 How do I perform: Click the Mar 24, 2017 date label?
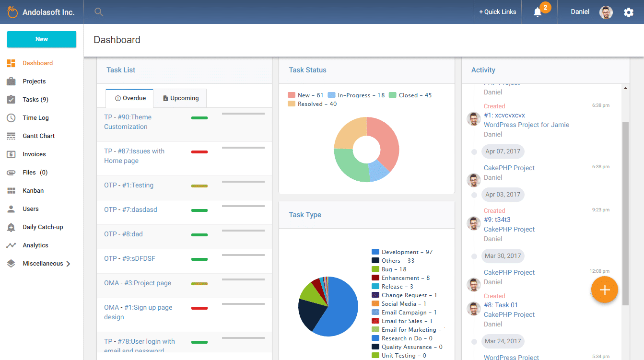pos(503,341)
